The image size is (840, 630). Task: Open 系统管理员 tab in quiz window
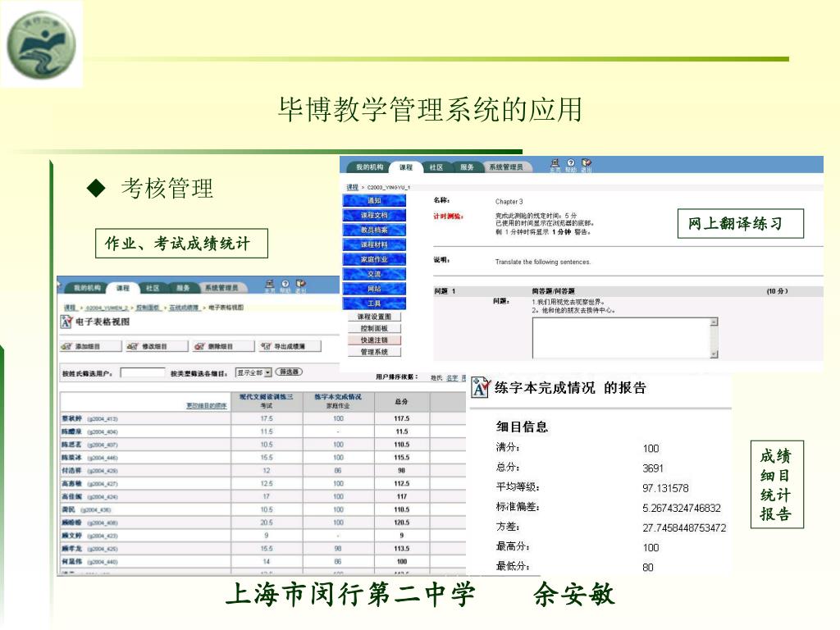(505, 167)
